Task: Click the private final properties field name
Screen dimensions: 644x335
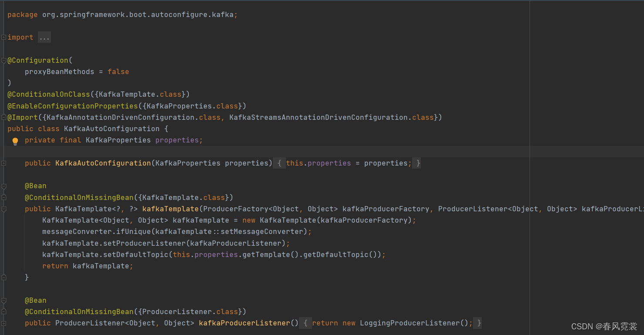Action: [177, 140]
